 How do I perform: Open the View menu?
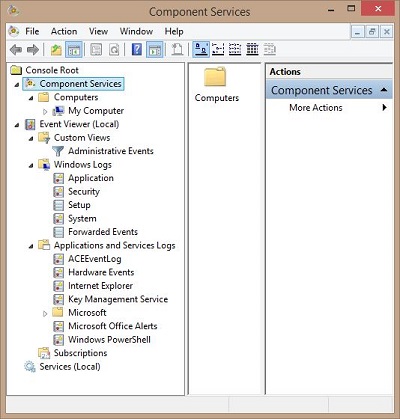pos(98,31)
